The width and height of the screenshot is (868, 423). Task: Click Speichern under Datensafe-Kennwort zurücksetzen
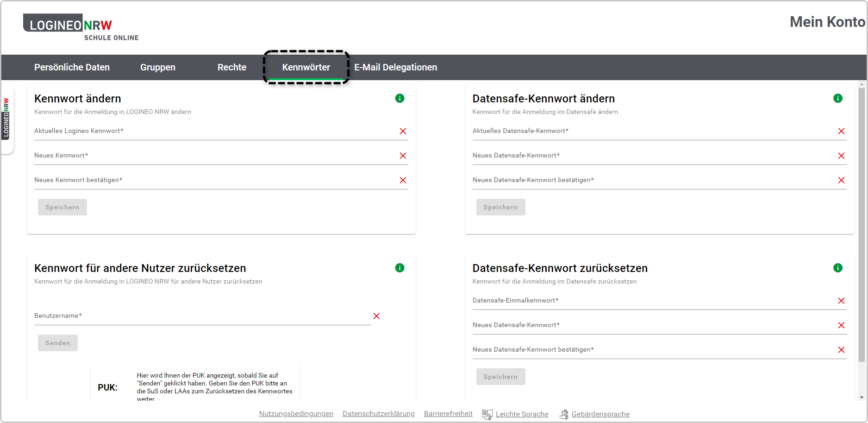500,377
